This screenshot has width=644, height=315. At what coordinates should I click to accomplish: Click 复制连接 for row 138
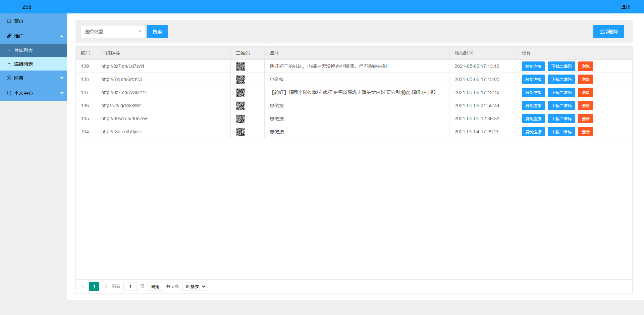[x=533, y=80]
